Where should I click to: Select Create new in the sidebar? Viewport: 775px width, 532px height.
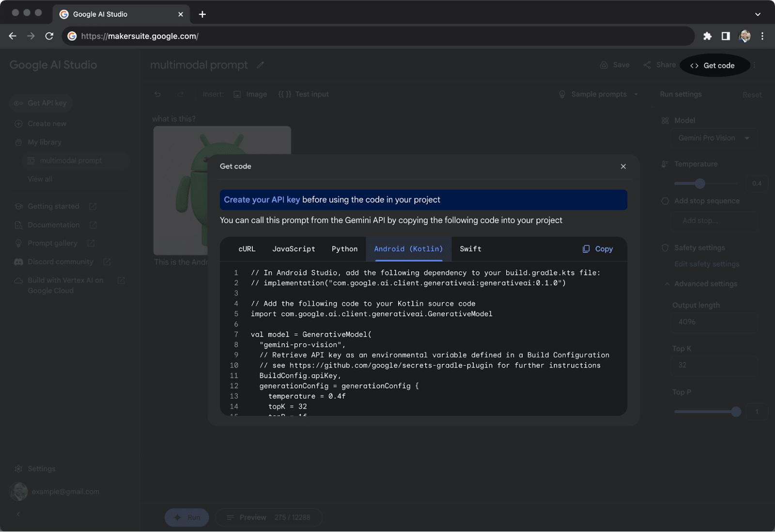46,123
